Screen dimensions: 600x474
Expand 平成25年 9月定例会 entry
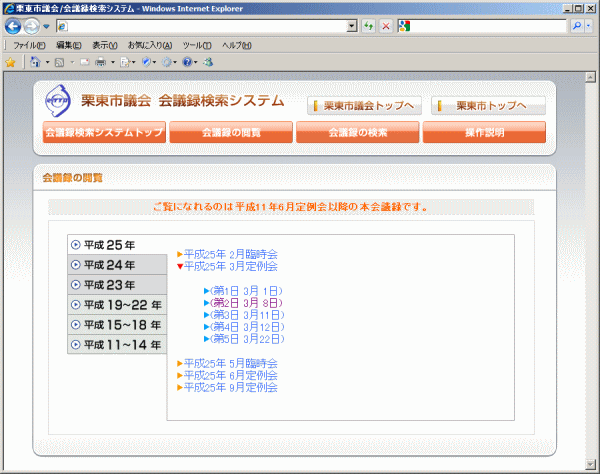tap(227, 388)
